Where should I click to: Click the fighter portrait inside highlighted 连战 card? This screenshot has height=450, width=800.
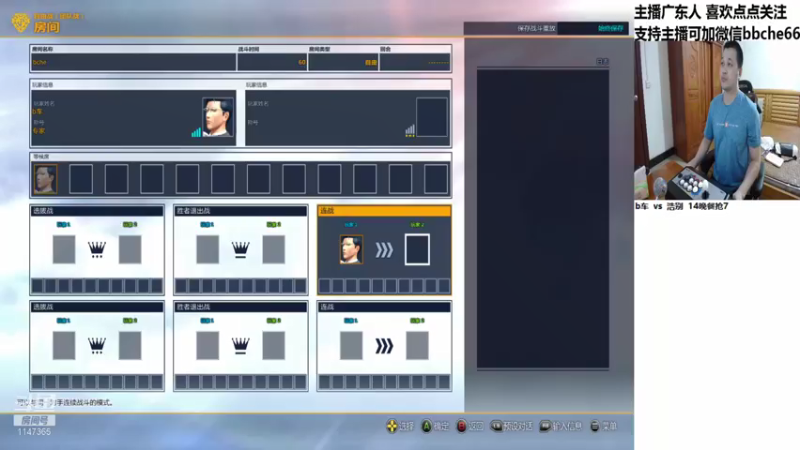(351, 249)
